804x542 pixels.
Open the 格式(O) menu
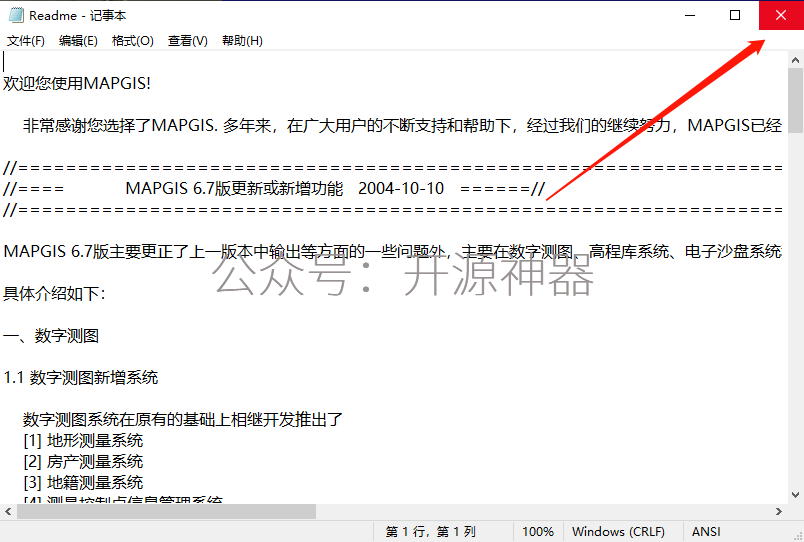(x=133, y=41)
